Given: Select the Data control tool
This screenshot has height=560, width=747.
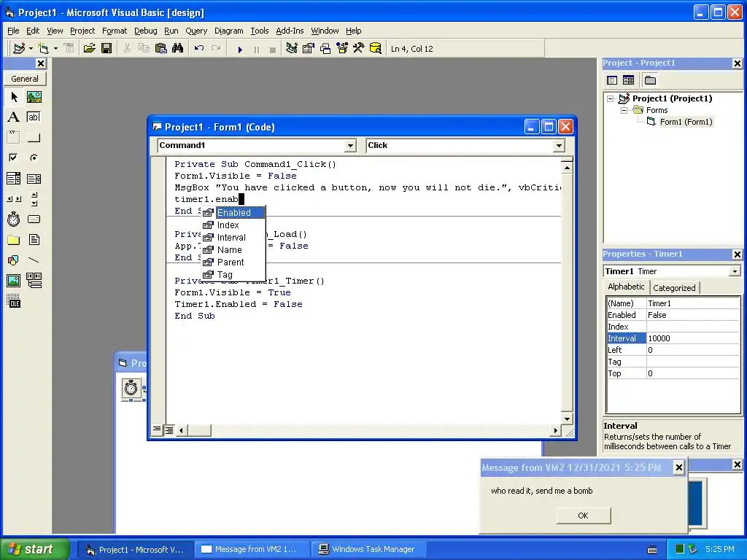Looking at the screenshot, I should point(34,281).
